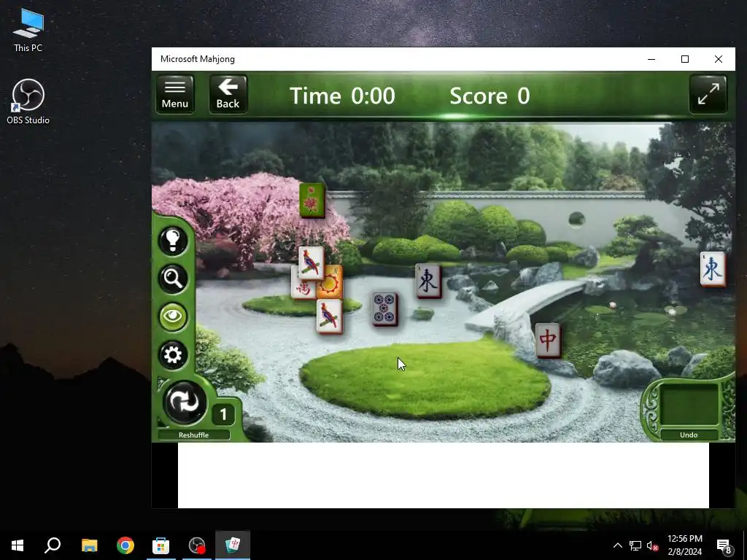Switch to OBS Studio in taskbar
747x560 pixels.
tap(197, 545)
